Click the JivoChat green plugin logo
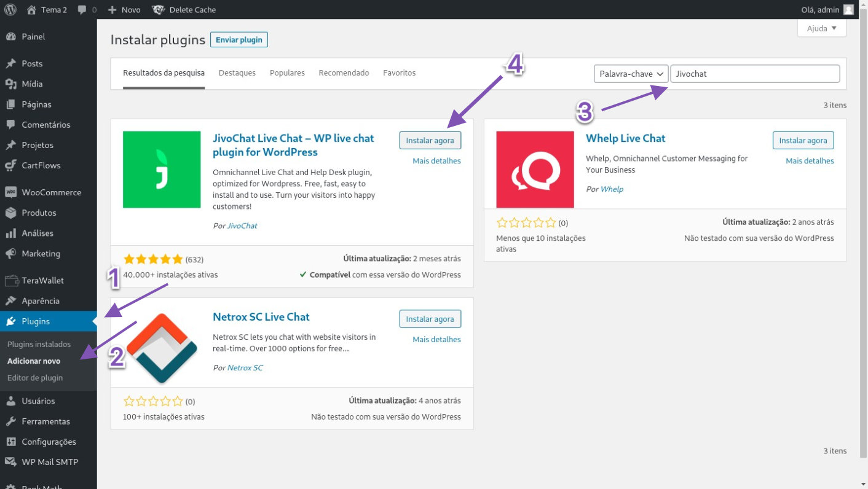This screenshot has height=489, width=868. click(x=162, y=170)
